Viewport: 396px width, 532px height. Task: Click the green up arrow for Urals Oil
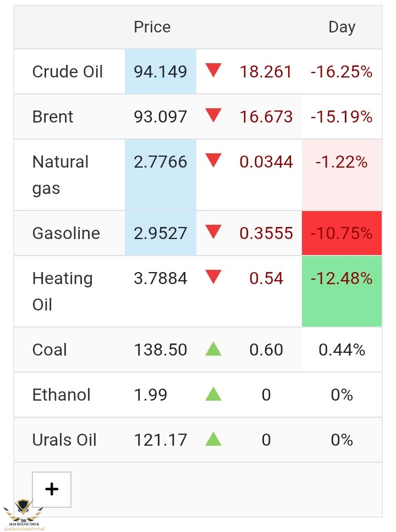(213, 439)
